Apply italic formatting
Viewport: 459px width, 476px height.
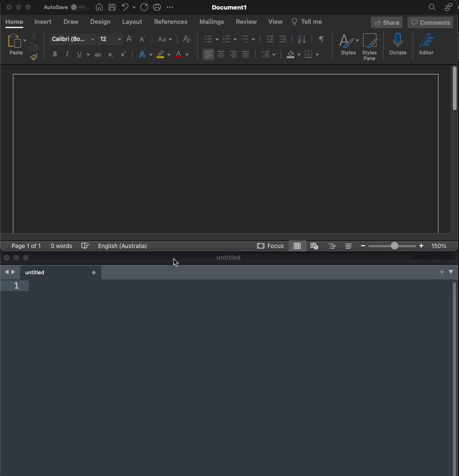67,54
